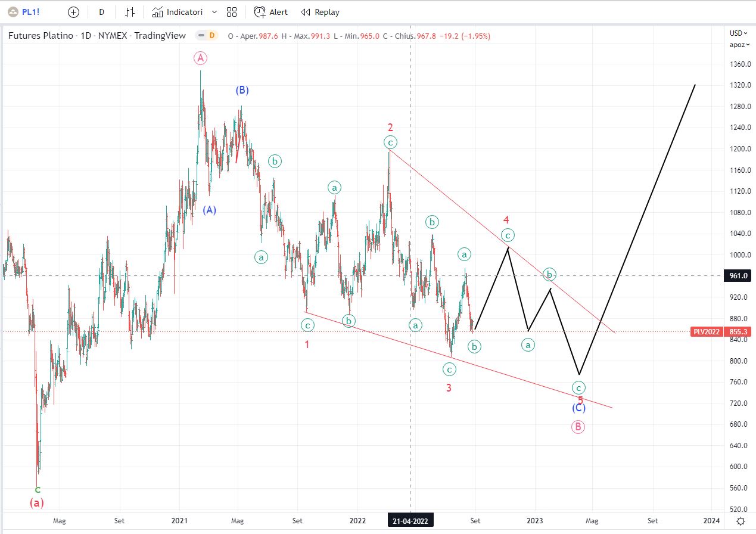Viewport: 756px width, 534px height.
Task: Create a new Alert
Action: click(x=271, y=12)
